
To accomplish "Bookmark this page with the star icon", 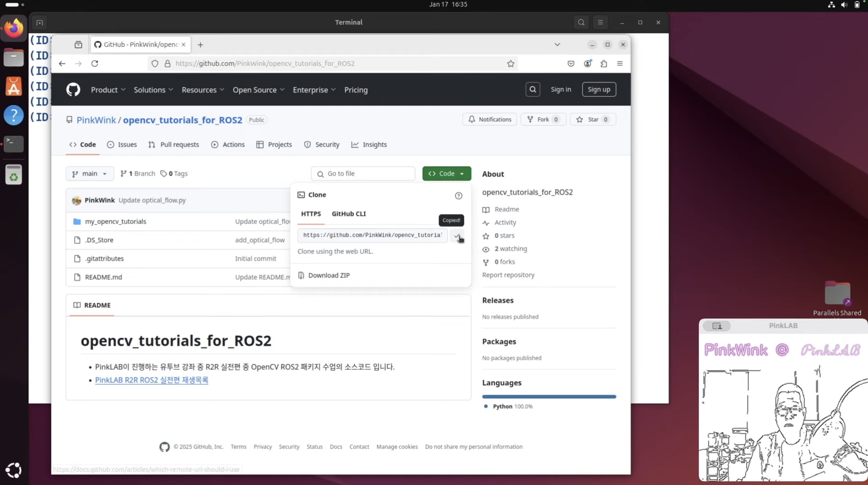I will [x=511, y=64].
